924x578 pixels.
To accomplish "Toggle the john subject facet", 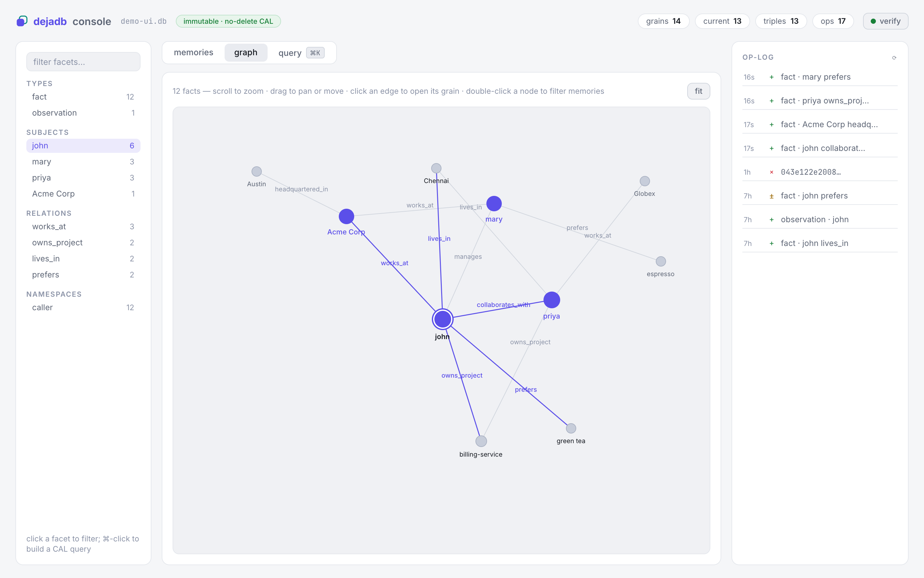I will click(x=83, y=146).
